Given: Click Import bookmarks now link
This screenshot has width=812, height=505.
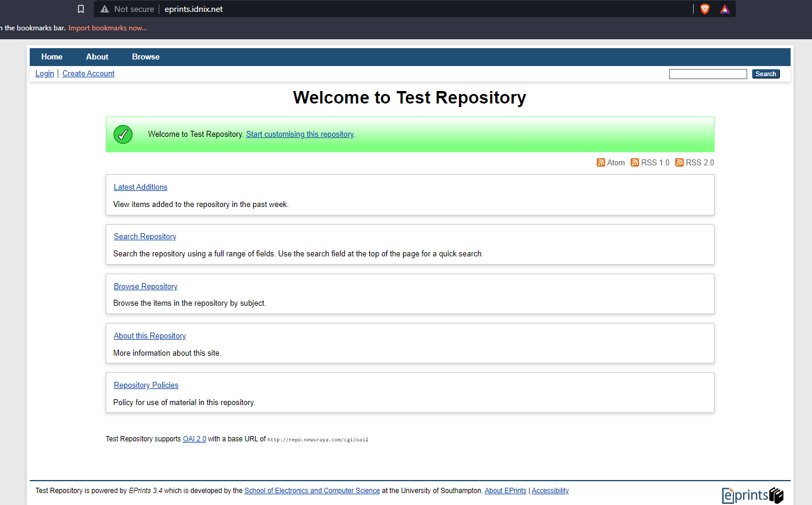Looking at the screenshot, I should click(108, 28).
